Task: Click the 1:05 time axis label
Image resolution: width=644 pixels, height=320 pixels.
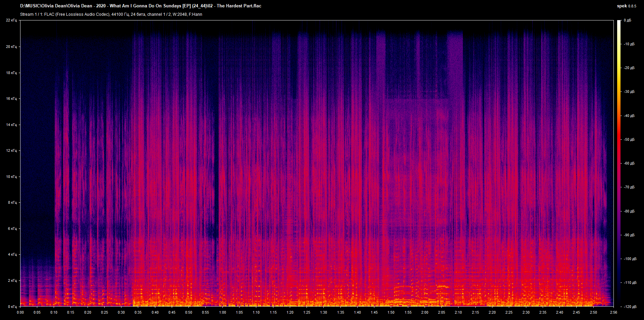Action: pos(239,312)
